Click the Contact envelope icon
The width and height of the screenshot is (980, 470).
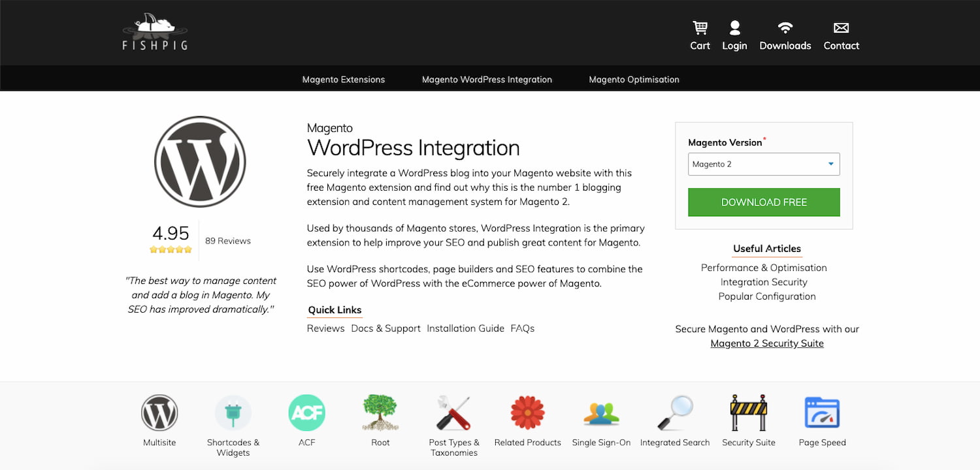click(x=841, y=28)
